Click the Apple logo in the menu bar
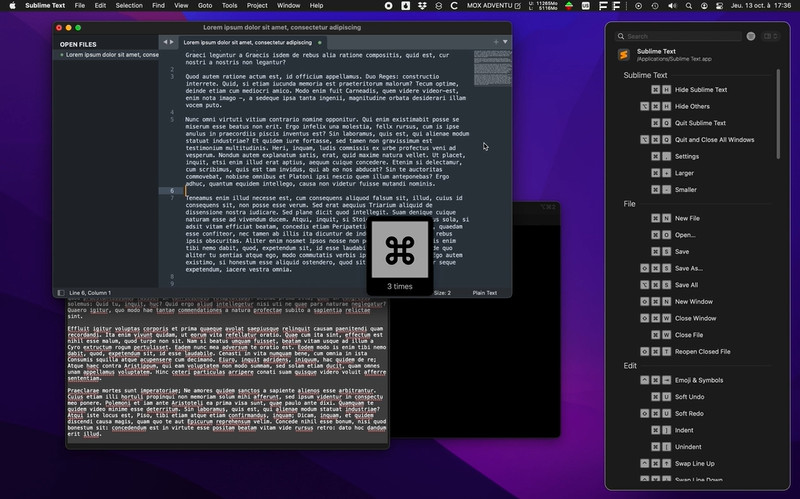The image size is (800, 499). (x=12, y=6)
